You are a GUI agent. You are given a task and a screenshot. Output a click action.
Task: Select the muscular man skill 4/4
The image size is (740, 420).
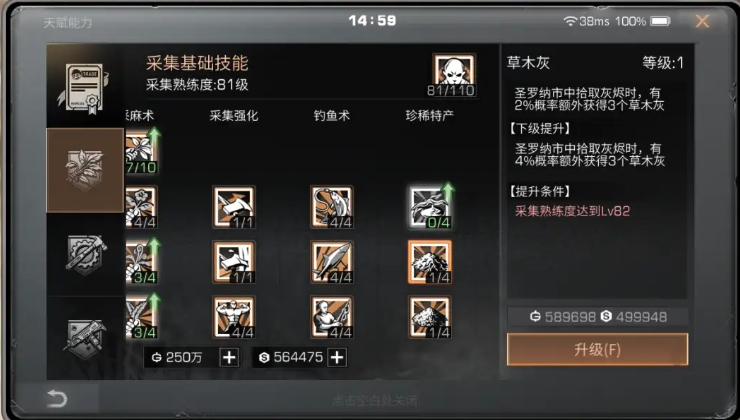[x=234, y=317]
